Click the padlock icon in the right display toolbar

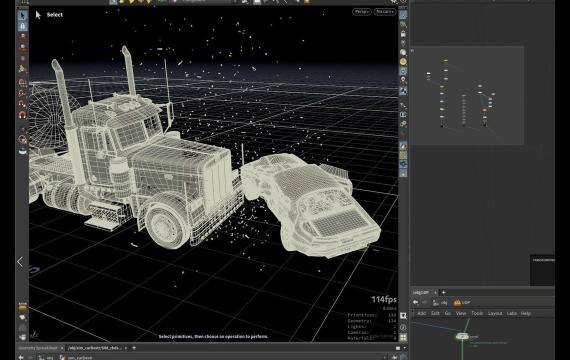(x=403, y=34)
